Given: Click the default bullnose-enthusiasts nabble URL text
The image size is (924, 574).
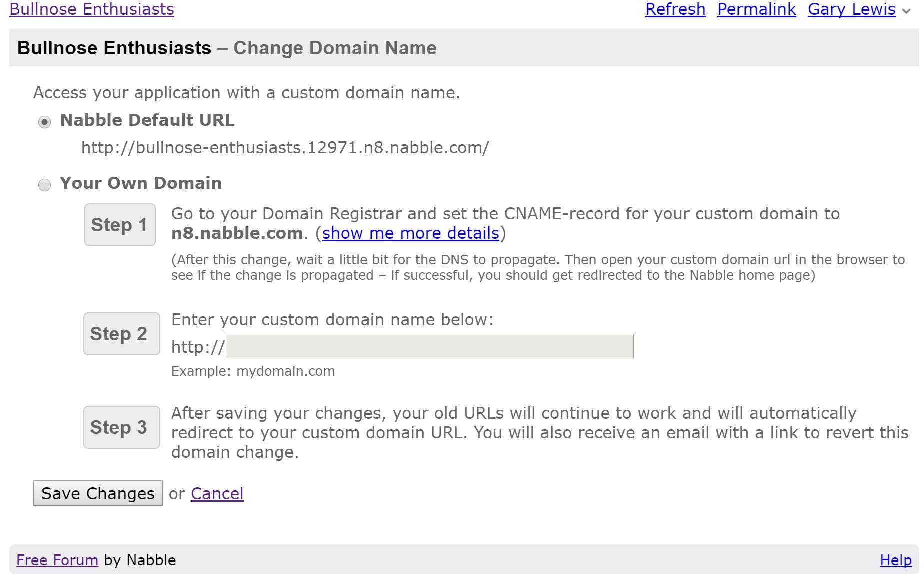Looking at the screenshot, I should (x=285, y=148).
